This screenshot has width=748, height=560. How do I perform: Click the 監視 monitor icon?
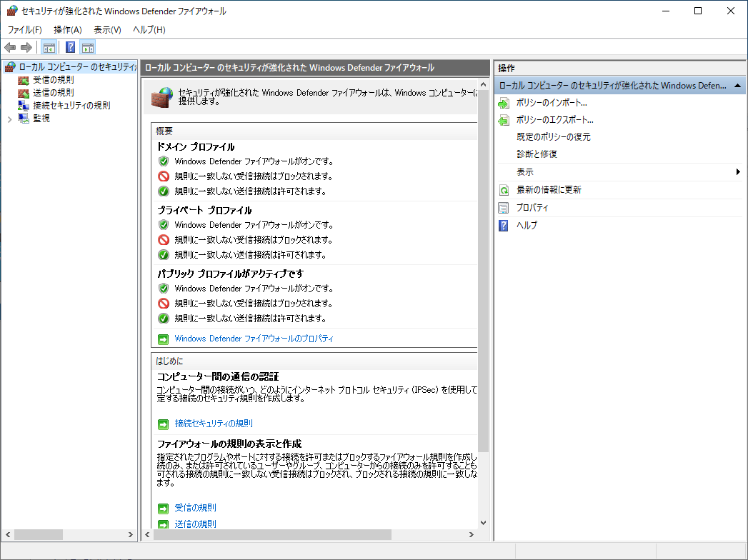tap(24, 119)
